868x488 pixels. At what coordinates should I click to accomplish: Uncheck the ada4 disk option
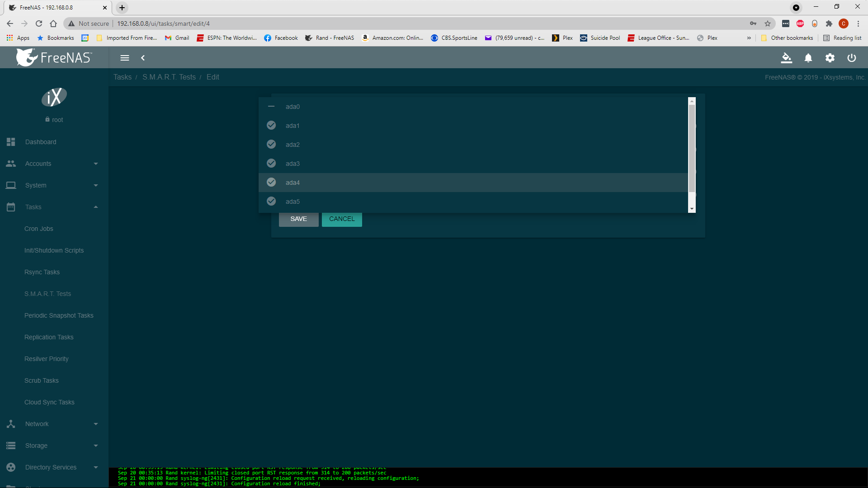click(x=473, y=183)
